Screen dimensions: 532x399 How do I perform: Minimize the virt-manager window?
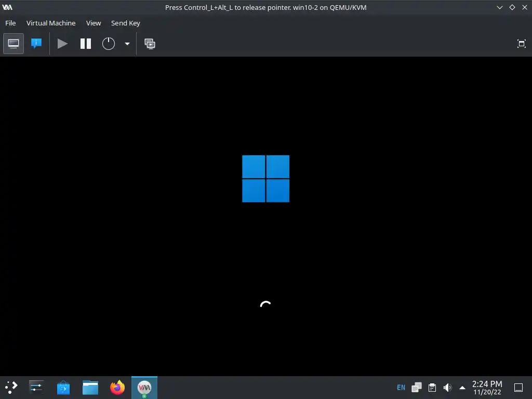click(x=499, y=7)
